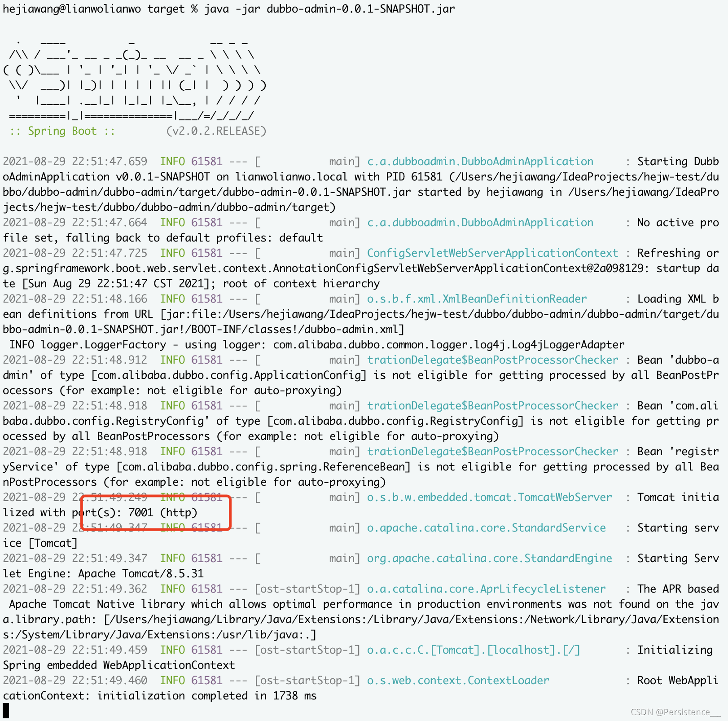
Task: Click 'ocessors (for example: not eligible for auto-proxying)' line
Action: (172, 391)
